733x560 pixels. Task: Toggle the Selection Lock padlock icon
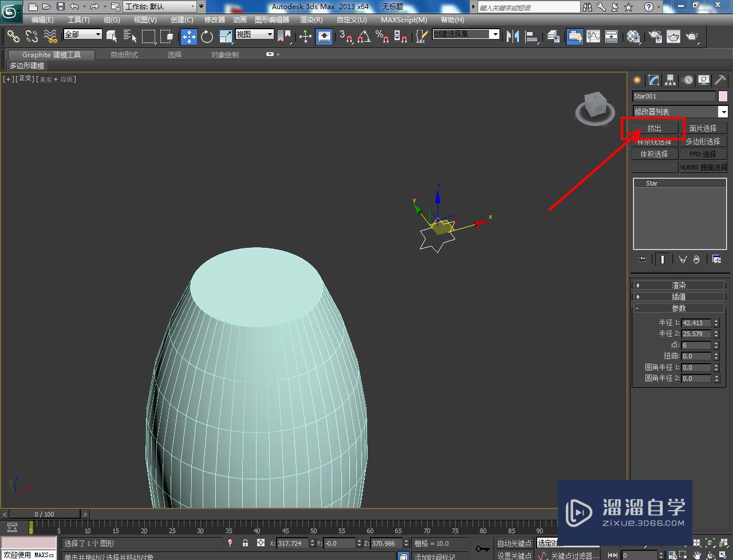245,543
